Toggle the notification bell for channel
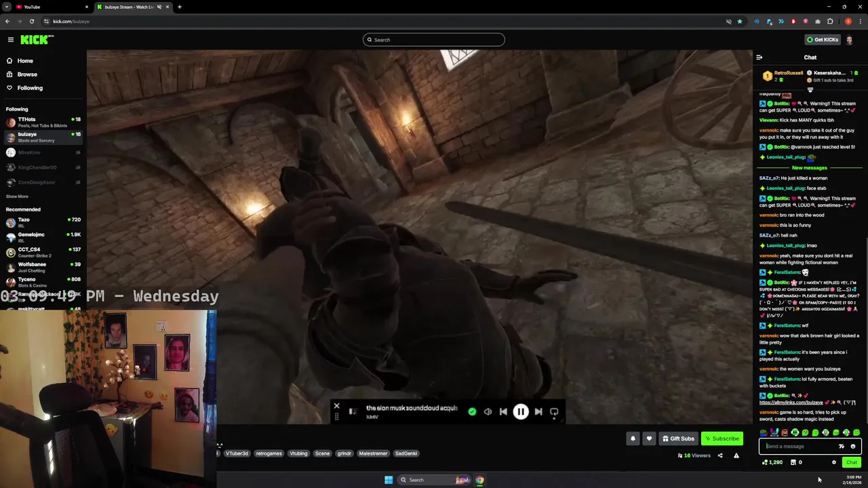This screenshot has width=868, height=488. coord(633,439)
